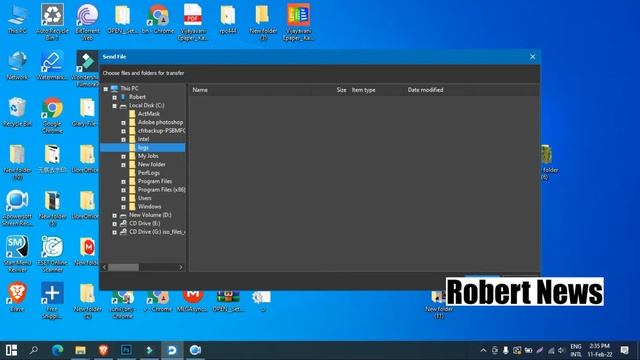Open Microsoft Edge in the taskbar
Image resolution: width=640 pixels, height=360 pixels.
(x=57, y=350)
